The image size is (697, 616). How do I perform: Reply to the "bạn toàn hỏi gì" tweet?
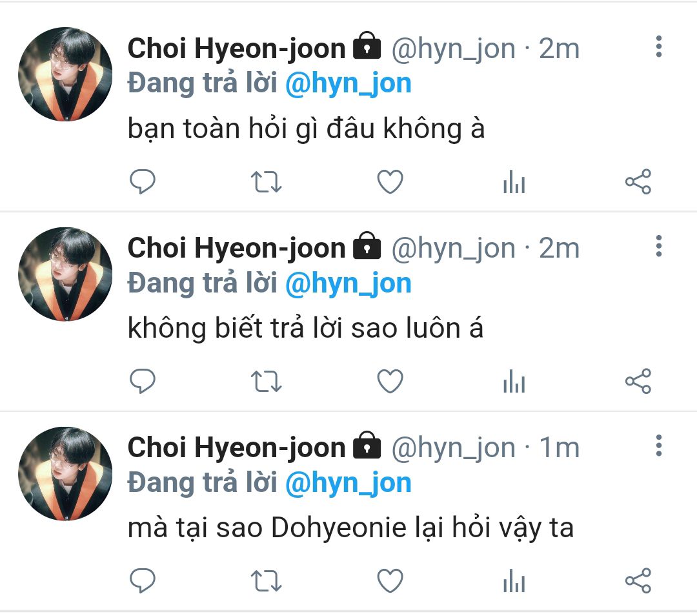click(142, 181)
